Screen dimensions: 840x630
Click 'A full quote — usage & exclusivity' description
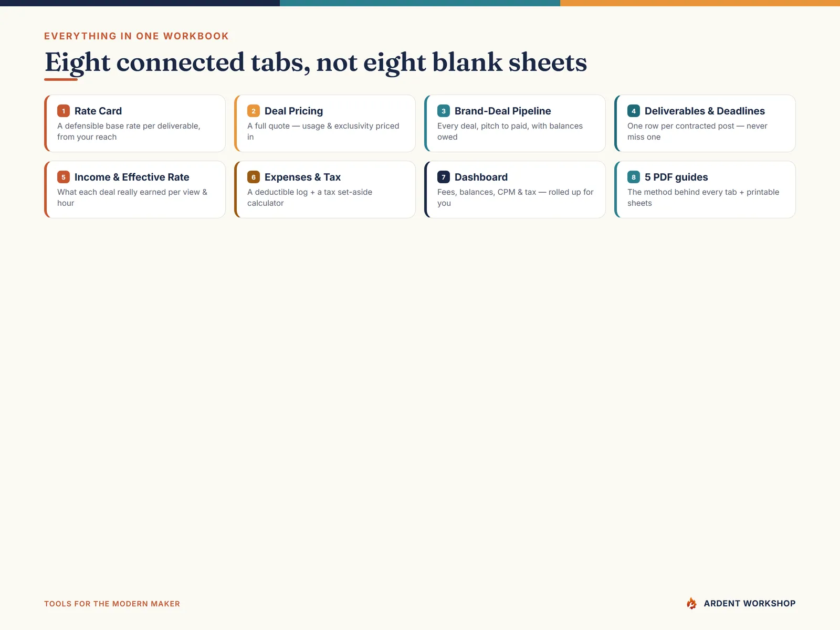pos(323,131)
